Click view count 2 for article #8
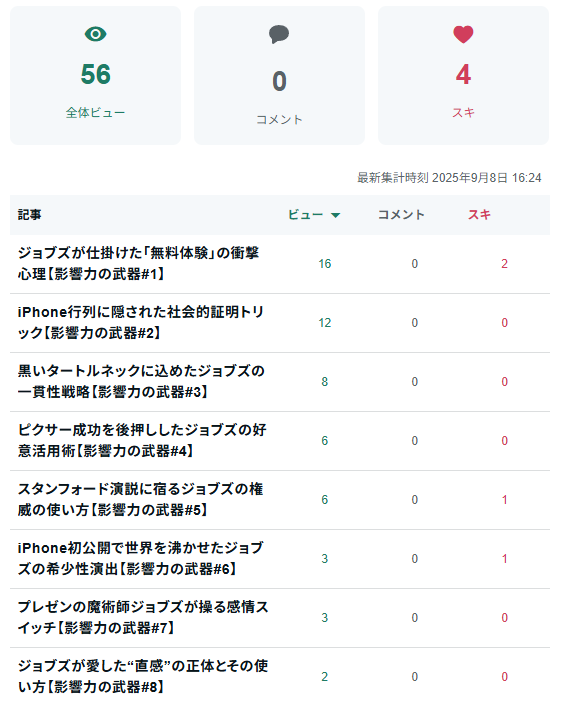Viewport: 564px width, 710px height. [325, 676]
